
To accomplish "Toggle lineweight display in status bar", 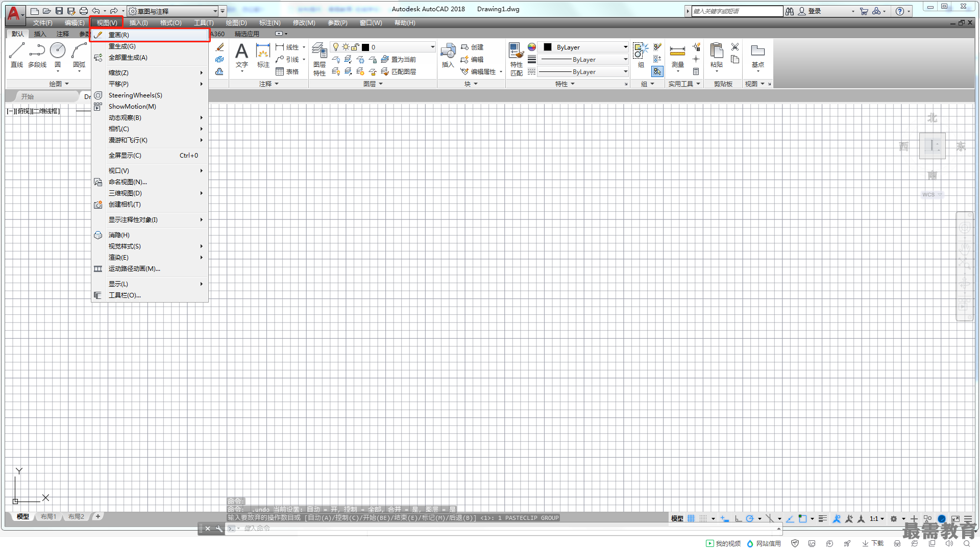I will (x=822, y=518).
